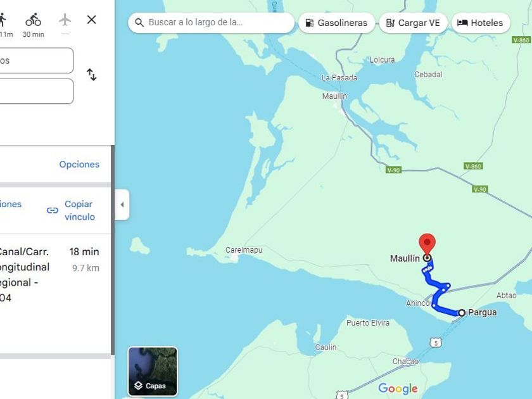Copy the route link with Copiar vínculo
The height and width of the screenshot is (399, 532).
pyautogui.click(x=72, y=210)
